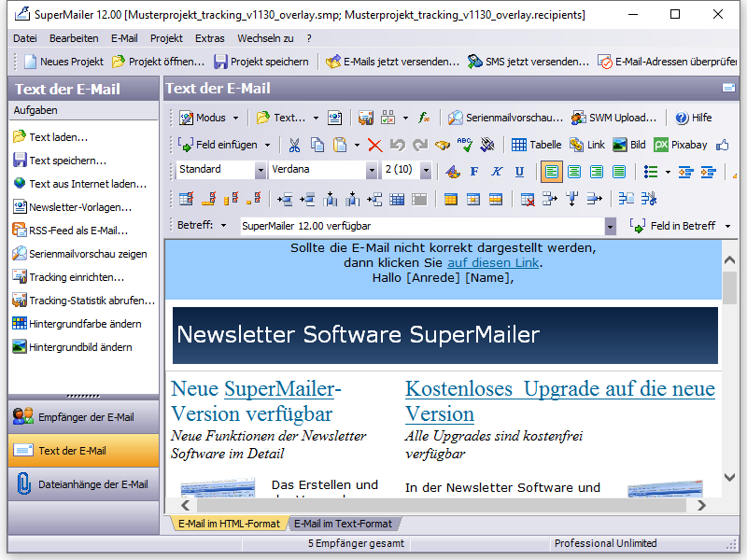Click the tracking chart icon
The width and height of the screenshot is (747, 560).
366,118
